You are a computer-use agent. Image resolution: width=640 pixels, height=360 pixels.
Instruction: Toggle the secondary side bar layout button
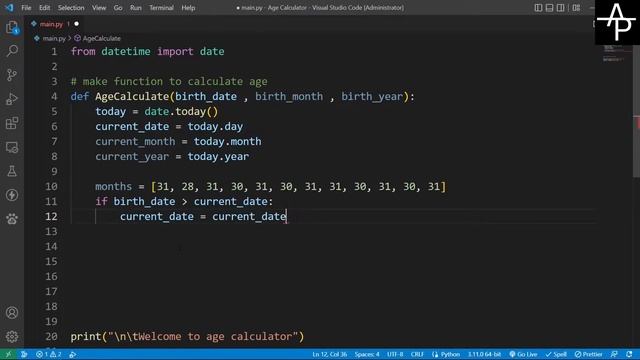point(561,8)
